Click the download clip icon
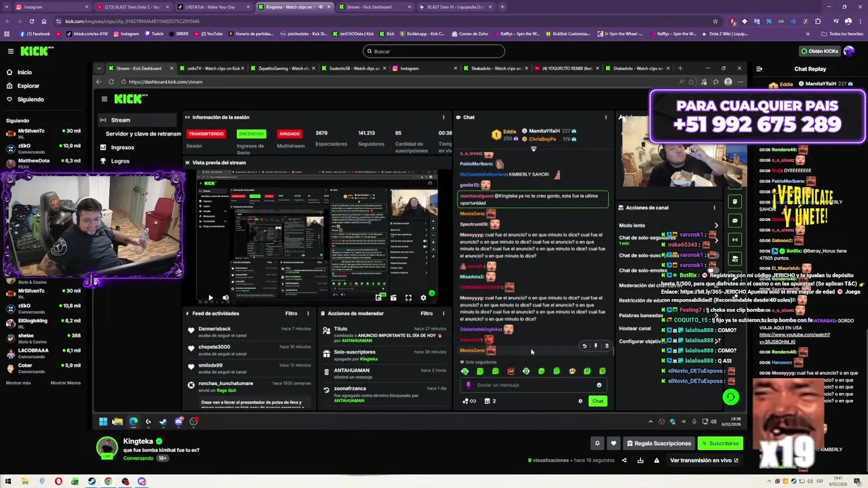 (x=640, y=461)
